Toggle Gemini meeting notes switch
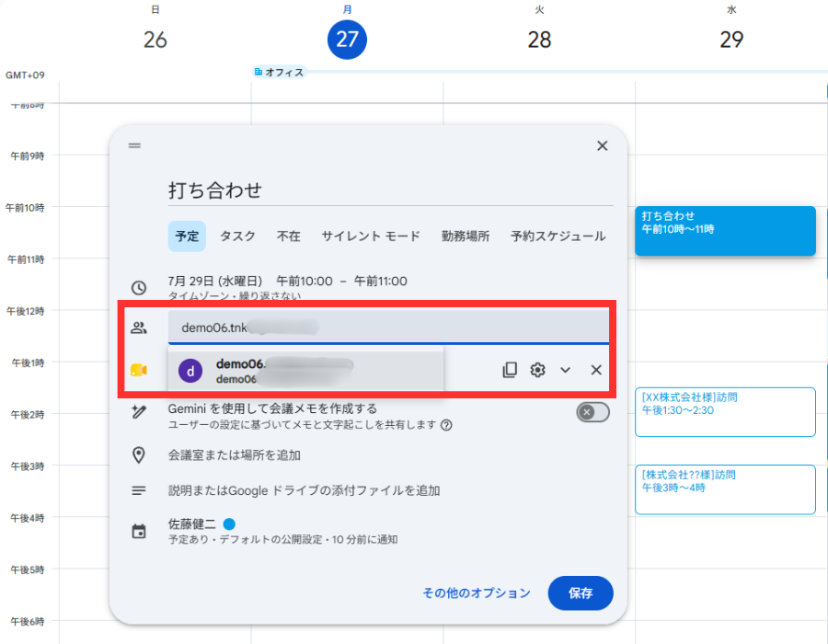The width and height of the screenshot is (828, 644). pos(593,412)
